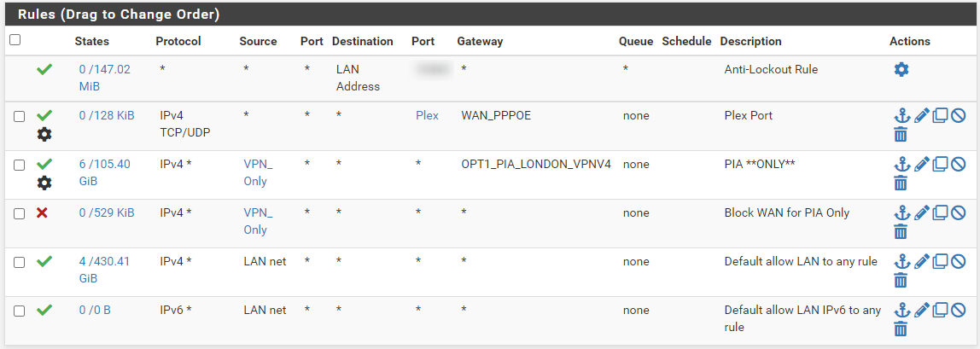The height and width of the screenshot is (349, 980).
Task: Toggle the red X on Block WAN rule
Action: click(x=43, y=212)
